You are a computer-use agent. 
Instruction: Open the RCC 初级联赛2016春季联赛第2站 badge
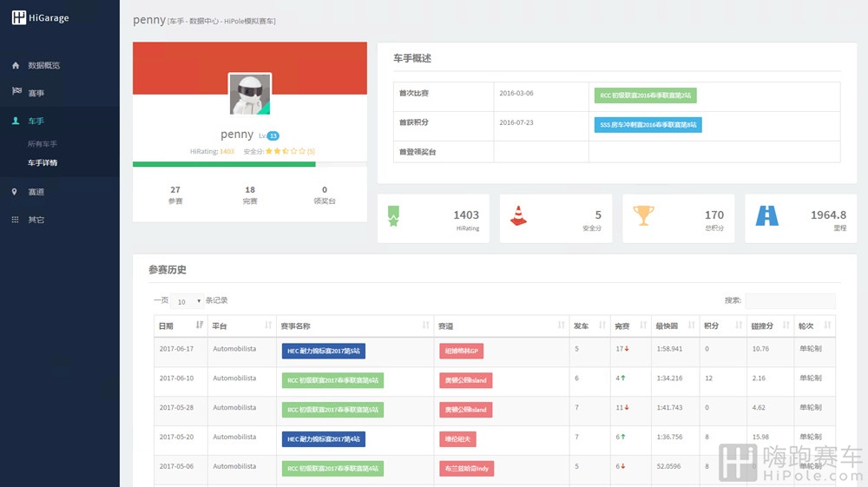coord(646,95)
